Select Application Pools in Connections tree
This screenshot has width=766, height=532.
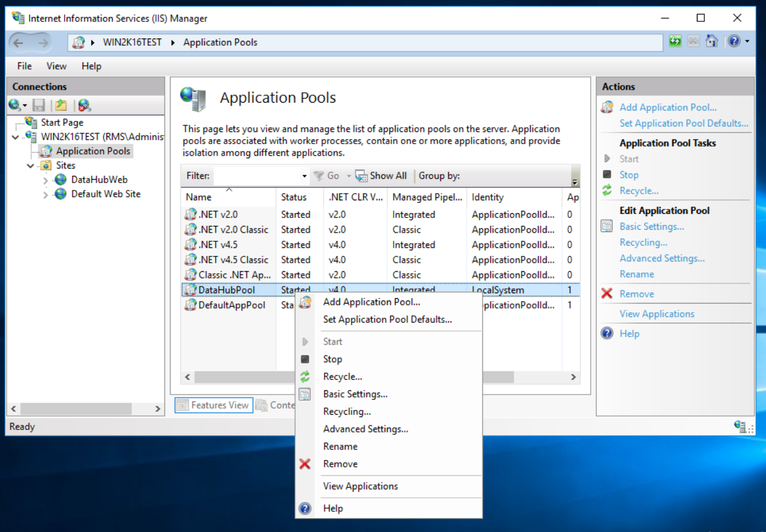(93, 151)
